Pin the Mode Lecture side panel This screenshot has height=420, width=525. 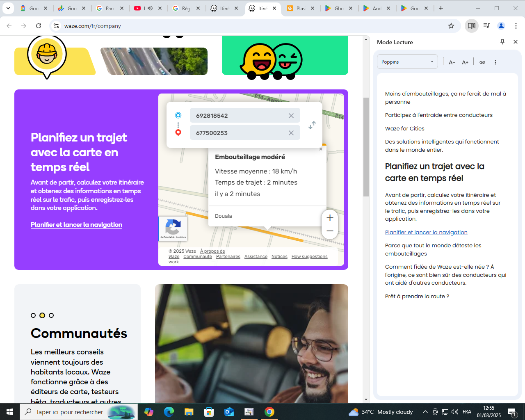[502, 42]
